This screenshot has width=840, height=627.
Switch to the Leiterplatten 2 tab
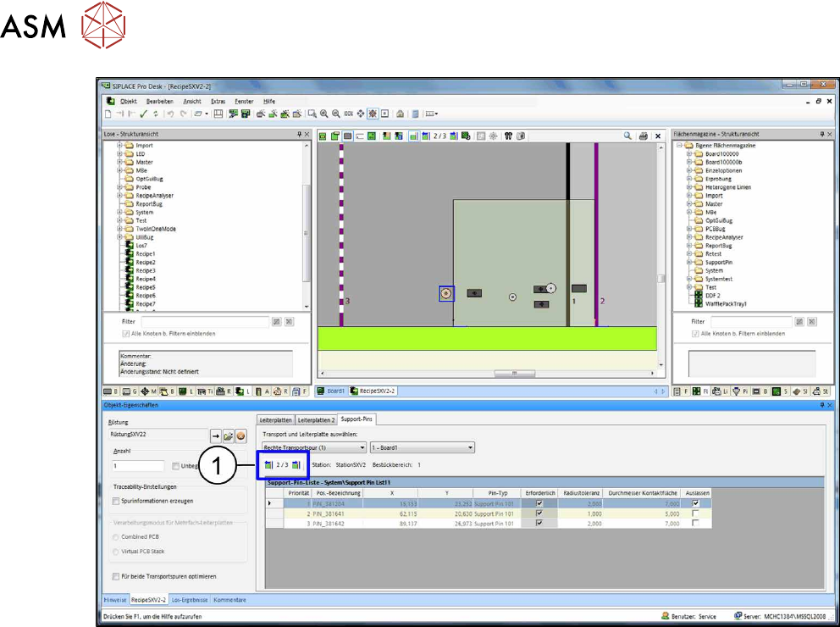(316, 419)
